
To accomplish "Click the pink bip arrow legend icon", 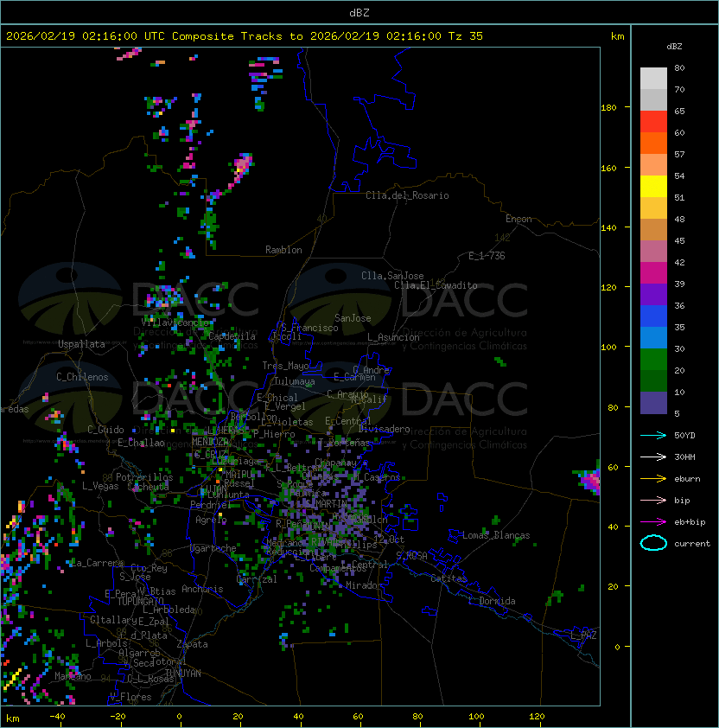I will 653,500.
